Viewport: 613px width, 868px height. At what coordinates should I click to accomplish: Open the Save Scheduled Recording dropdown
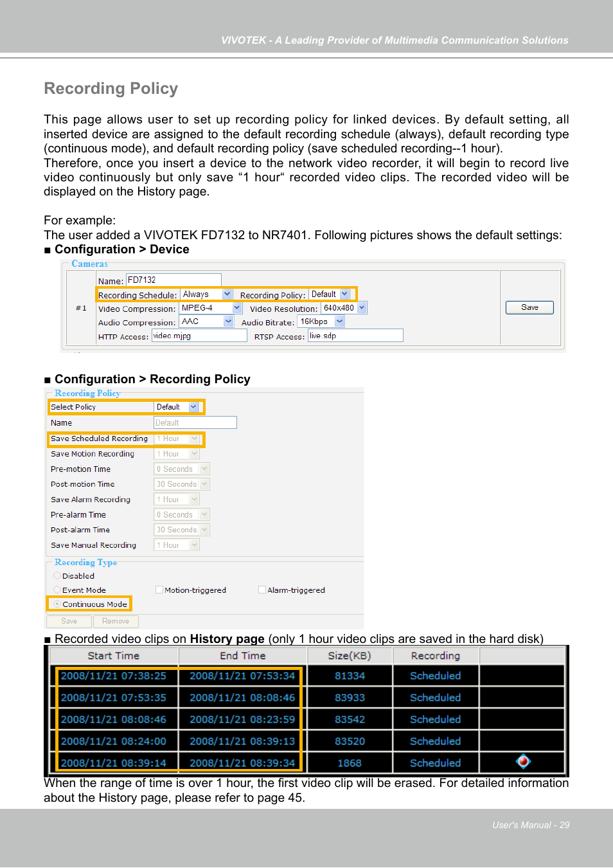177,439
